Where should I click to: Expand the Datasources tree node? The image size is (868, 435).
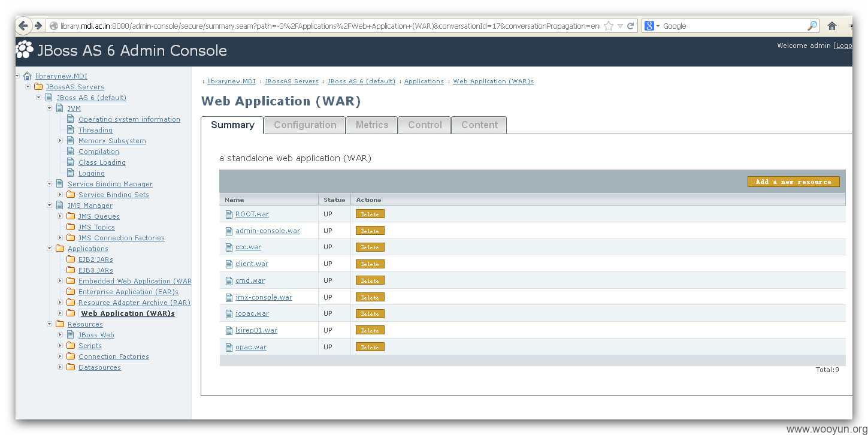tap(61, 367)
